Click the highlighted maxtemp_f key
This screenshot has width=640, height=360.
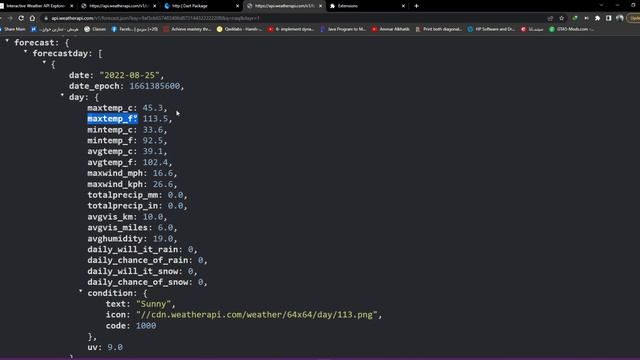pyautogui.click(x=112, y=119)
